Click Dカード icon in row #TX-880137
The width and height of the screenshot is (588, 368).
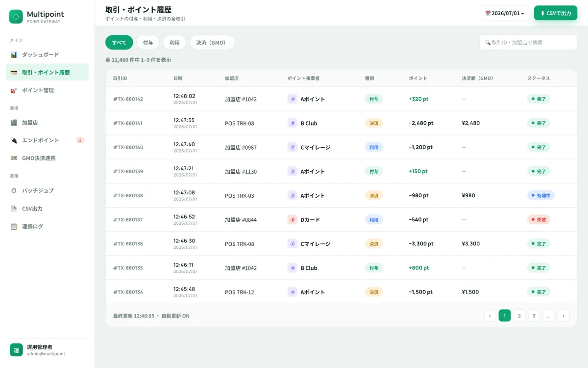click(293, 219)
